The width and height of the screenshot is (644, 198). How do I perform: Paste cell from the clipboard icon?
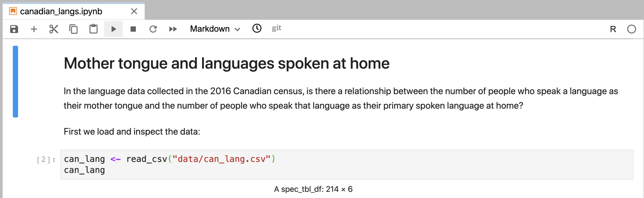click(93, 29)
